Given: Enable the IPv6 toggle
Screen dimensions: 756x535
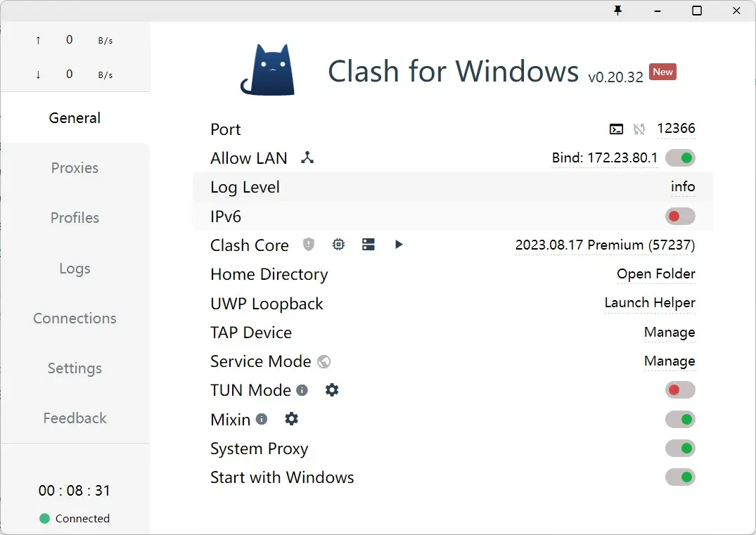Looking at the screenshot, I should coord(680,217).
